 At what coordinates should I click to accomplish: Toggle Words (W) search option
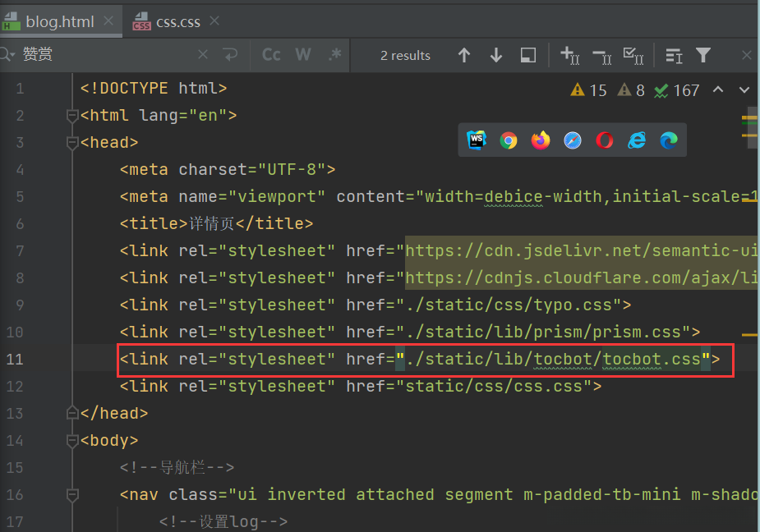pos(303,55)
